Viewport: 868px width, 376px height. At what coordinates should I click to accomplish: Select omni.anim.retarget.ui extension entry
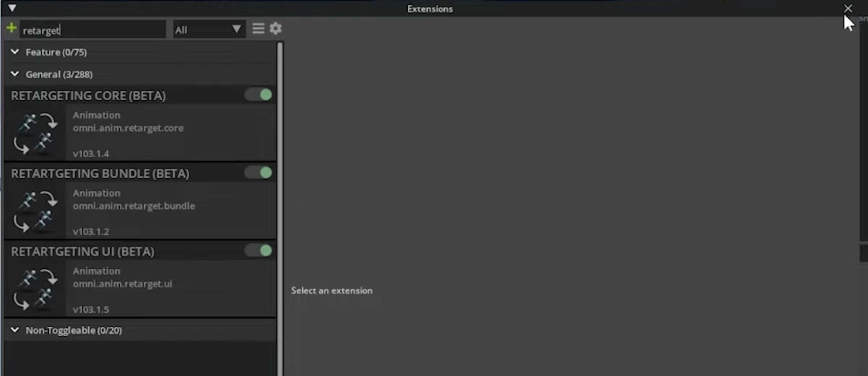pyautogui.click(x=122, y=284)
